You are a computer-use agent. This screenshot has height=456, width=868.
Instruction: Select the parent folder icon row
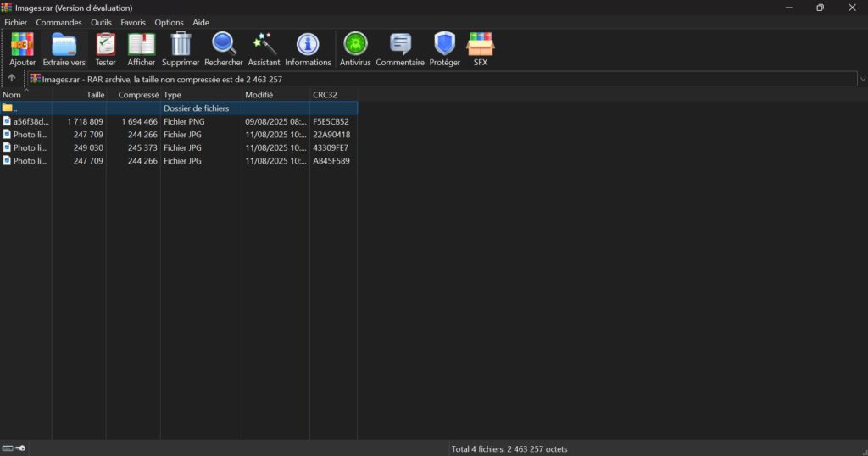pyautogui.click(x=179, y=108)
